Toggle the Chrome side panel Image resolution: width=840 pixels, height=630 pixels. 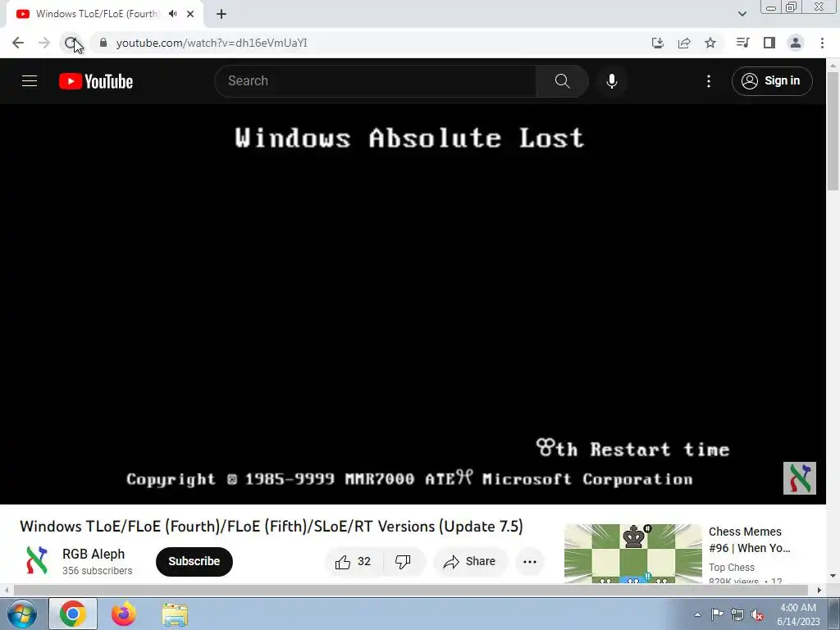click(769, 43)
